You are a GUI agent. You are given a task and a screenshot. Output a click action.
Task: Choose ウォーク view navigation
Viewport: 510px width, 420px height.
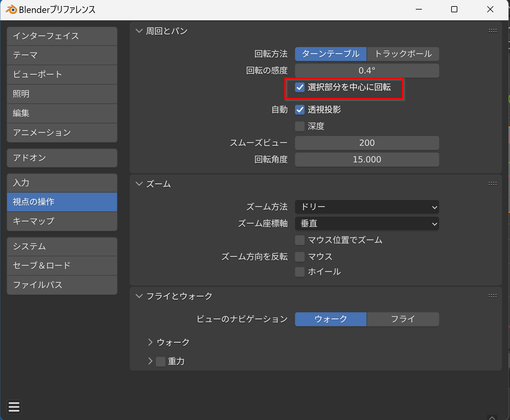331,319
